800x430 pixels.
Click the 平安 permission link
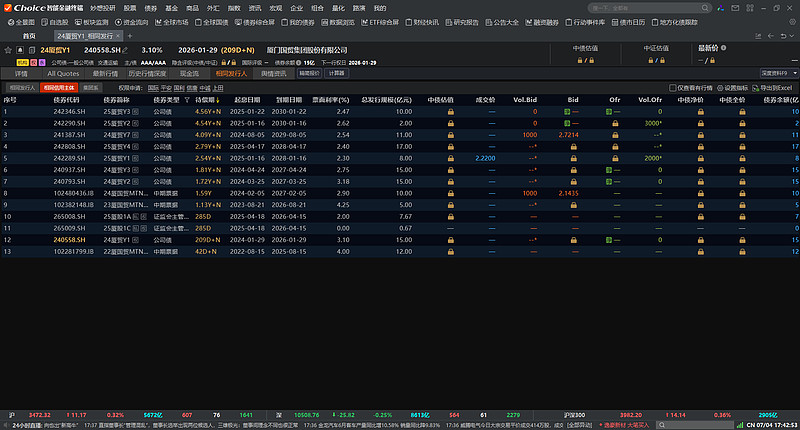[x=166, y=88]
